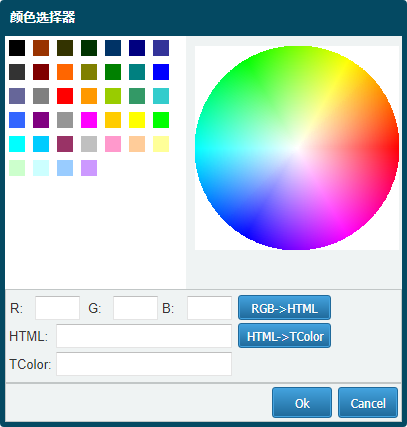Pick the cyan color swatch
This screenshot has width=407, height=427.
(17, 144)
